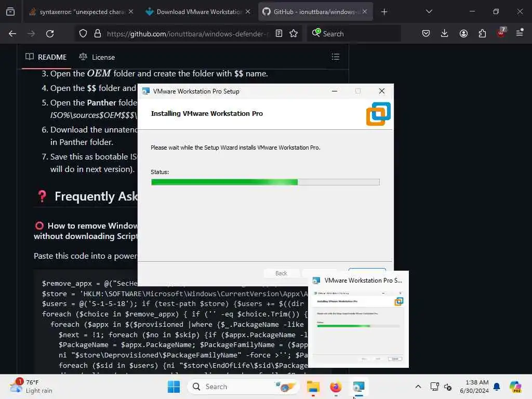Toggle reader view icon in address bar
The image size is (532, 399).
(279, 34)
